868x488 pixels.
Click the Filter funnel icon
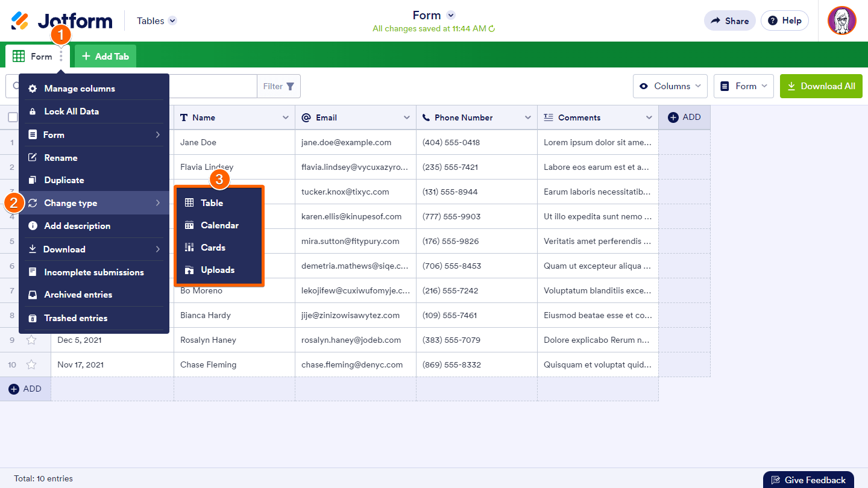coord(290,87)
